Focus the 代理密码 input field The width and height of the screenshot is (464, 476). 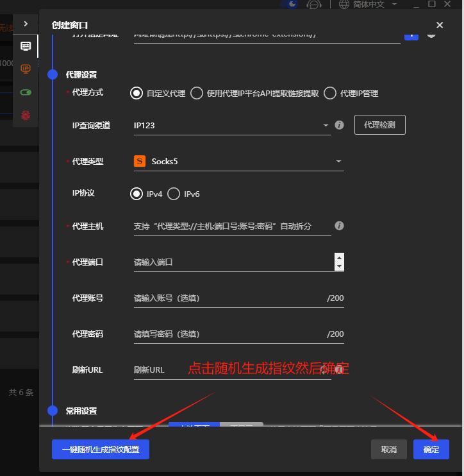(x=238, y=334)
